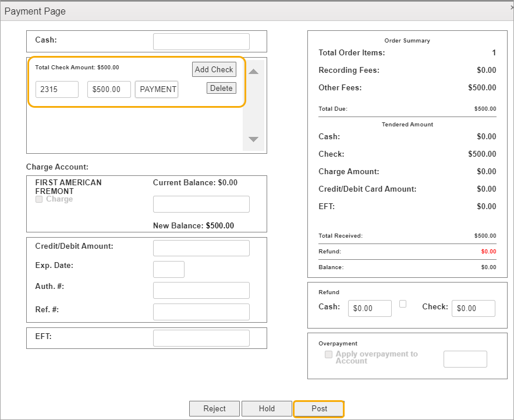Put the payment on Hold
Viewport: 514px width, 420px height.
(x=267, y=408)
